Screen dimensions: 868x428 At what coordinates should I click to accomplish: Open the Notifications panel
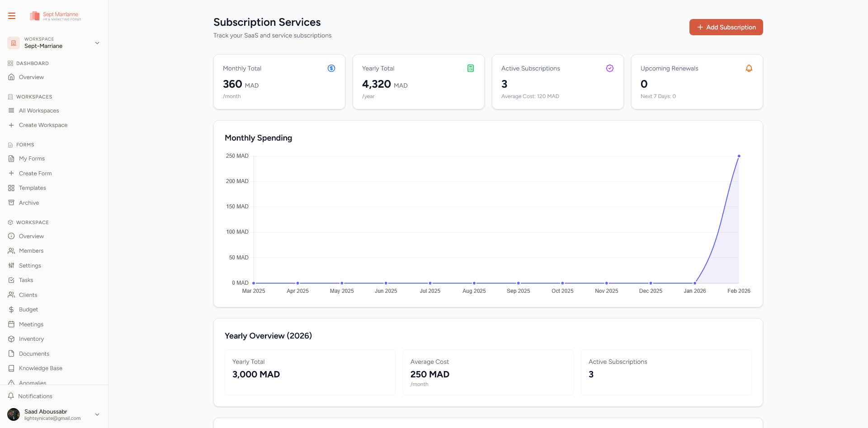35,396
